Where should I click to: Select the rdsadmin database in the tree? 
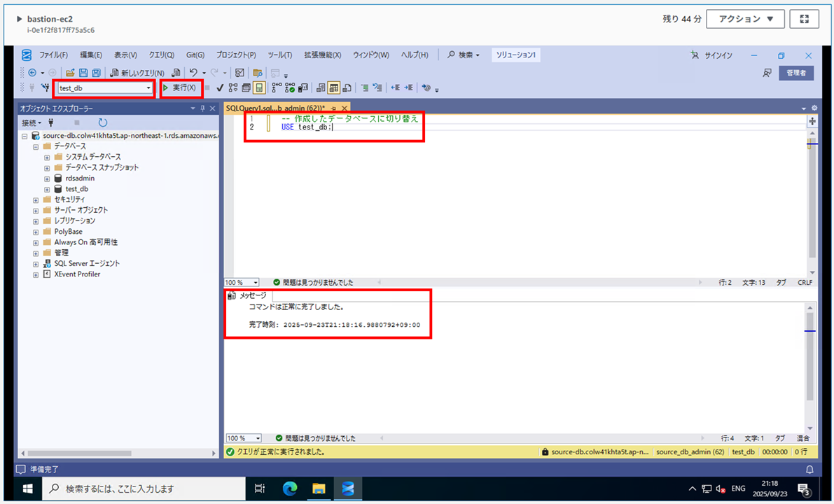click(81, 178)
